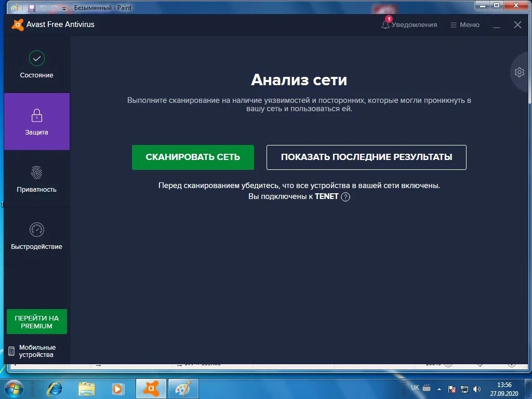This screenshot has height=399, width=532.
Task: Open Мобильные устройства phone link
Action: [33, 351]
